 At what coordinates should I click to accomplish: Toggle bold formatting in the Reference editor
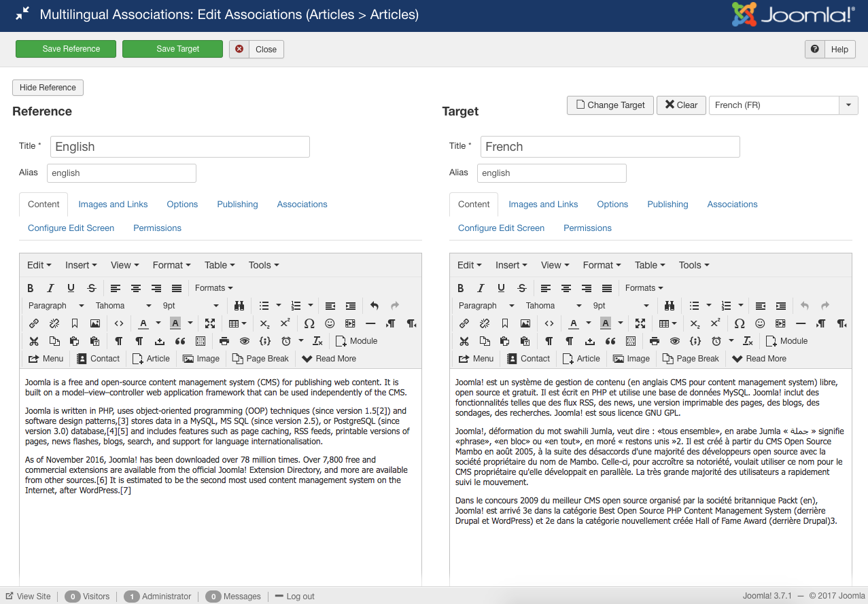30,287
